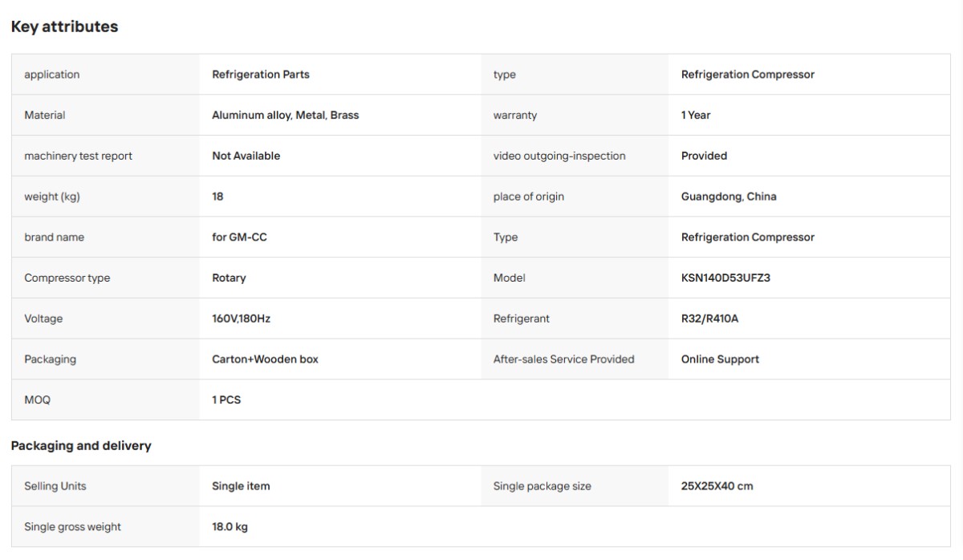Select the Refrigeration Parts application value
The height and width of the screenshot is (560, 963).
261,75
